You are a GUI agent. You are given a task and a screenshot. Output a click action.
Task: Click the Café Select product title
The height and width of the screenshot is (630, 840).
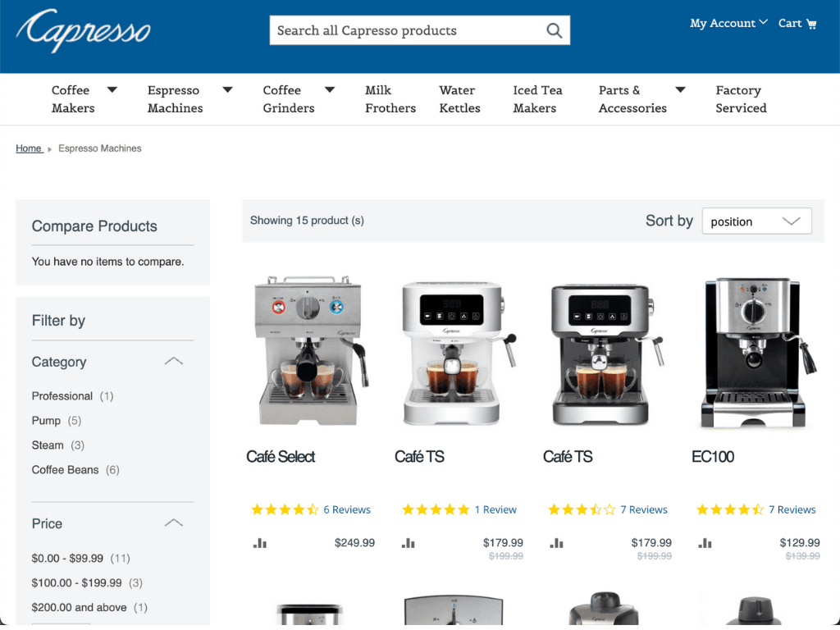tap(281, 456)
